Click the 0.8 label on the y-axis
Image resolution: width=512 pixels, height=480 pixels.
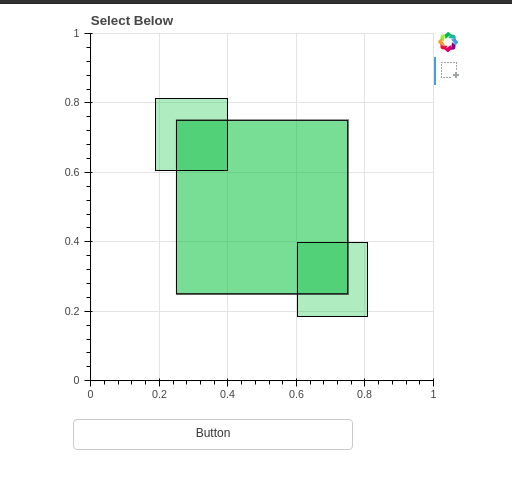click(x=72, y=102)
